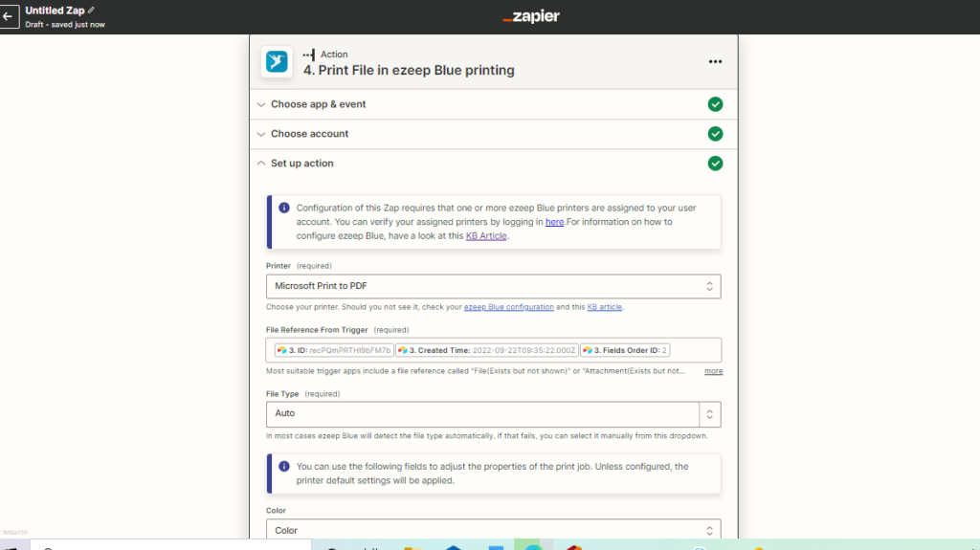Open the KB Article link in info box

485,235
